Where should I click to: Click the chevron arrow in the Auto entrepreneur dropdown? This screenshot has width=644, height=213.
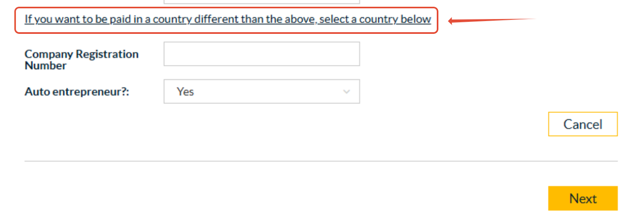pyautogui.click(x=346, y=92)
